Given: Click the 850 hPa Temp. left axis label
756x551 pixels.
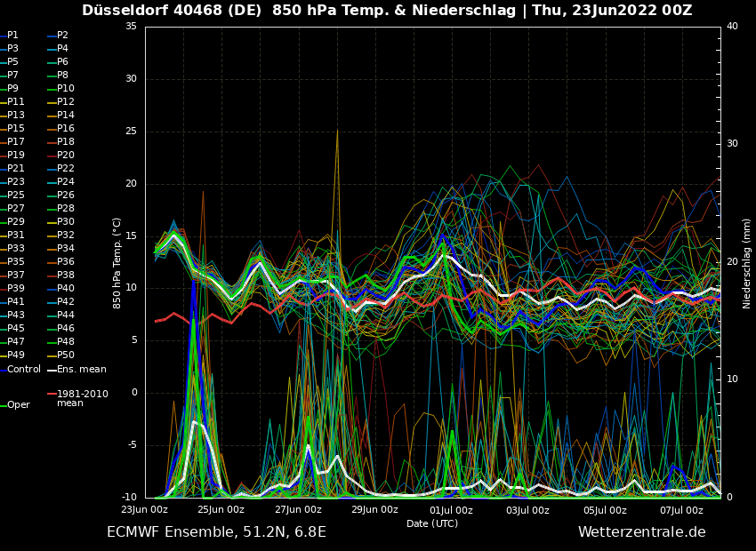Looking at the screenshot, I should click(117, 262).
